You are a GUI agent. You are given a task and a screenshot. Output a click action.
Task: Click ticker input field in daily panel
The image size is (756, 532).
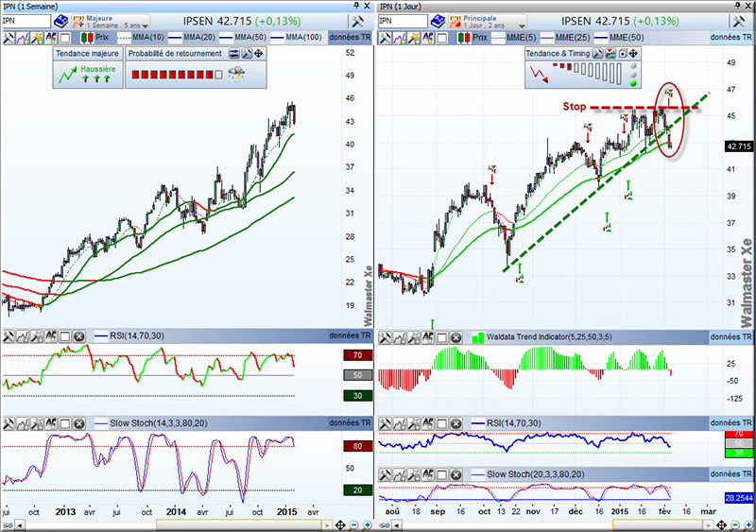[404, 21]
